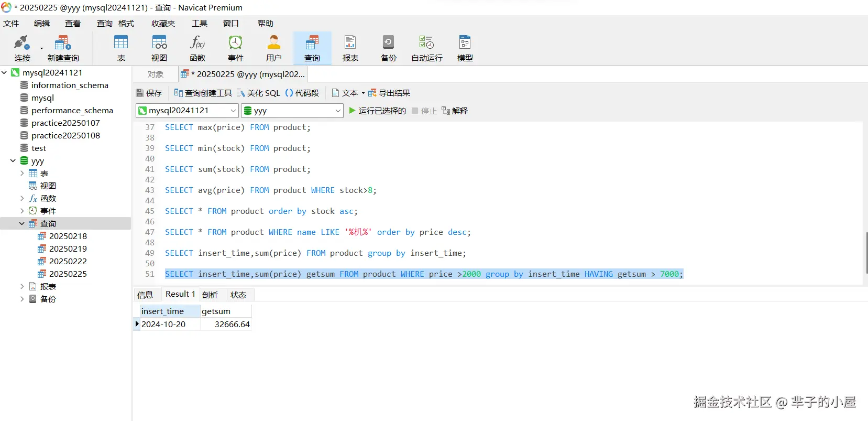Open the 收藏夹 menu
Screen dimensions: 868x421
coord(163,24)
